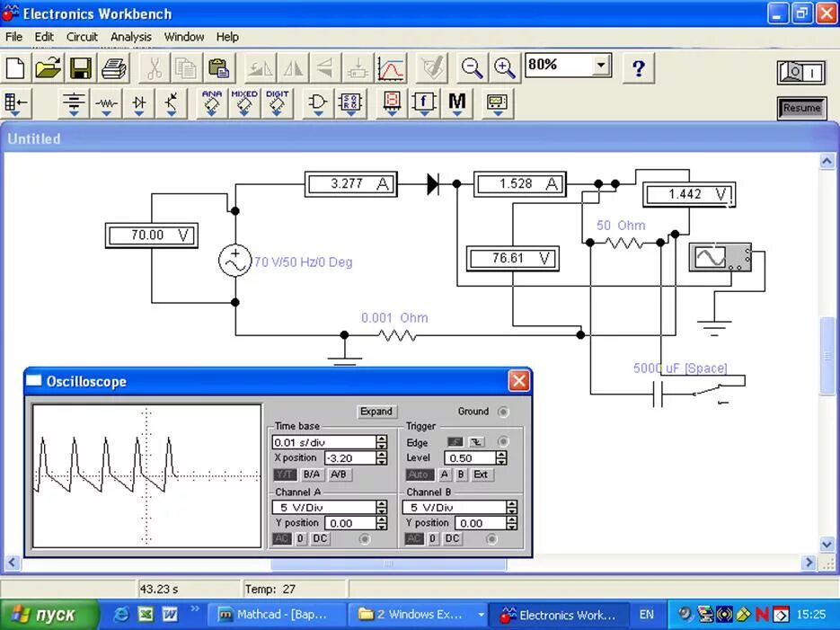Click the Resume simulation button
840x630 pixels.
pos(801,108)
